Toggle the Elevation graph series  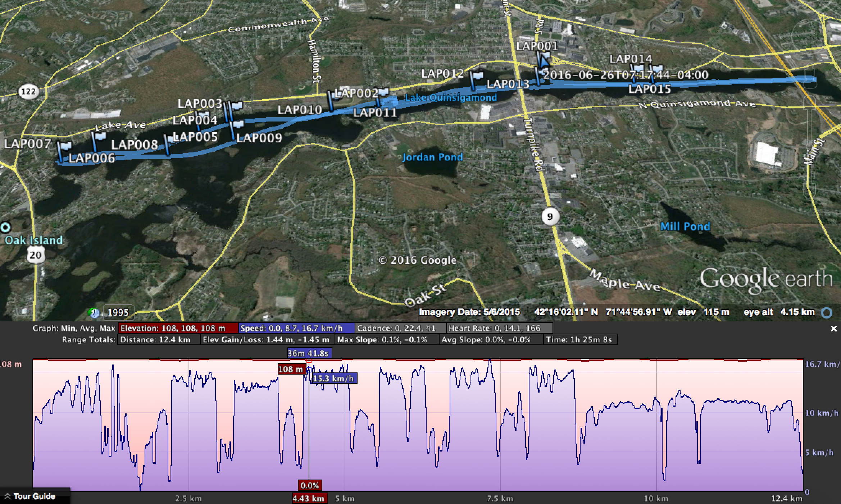tap(178, 328)
